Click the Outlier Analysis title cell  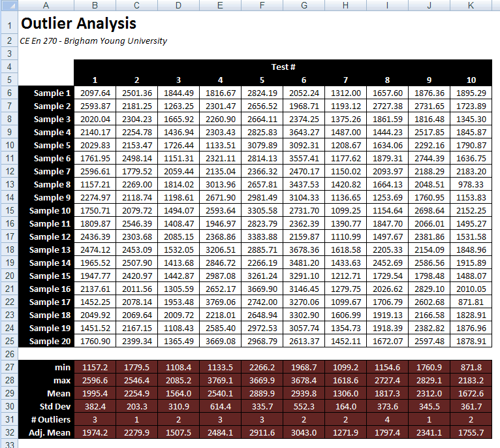pos(78,24)
